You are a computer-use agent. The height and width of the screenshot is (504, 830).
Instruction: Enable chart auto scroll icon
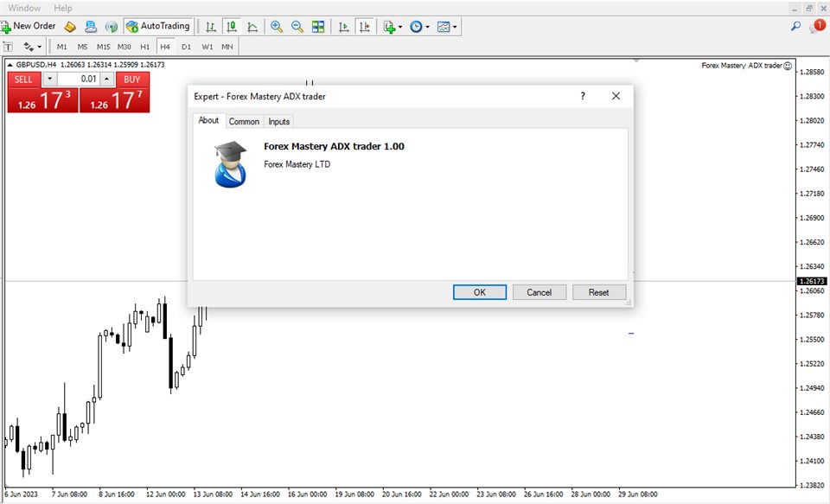344,27
